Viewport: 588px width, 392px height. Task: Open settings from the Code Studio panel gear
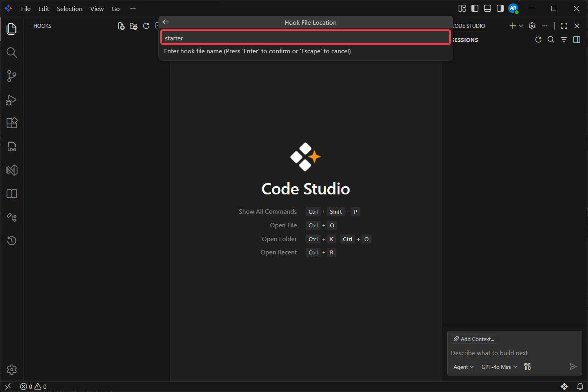tap(532, 26)
